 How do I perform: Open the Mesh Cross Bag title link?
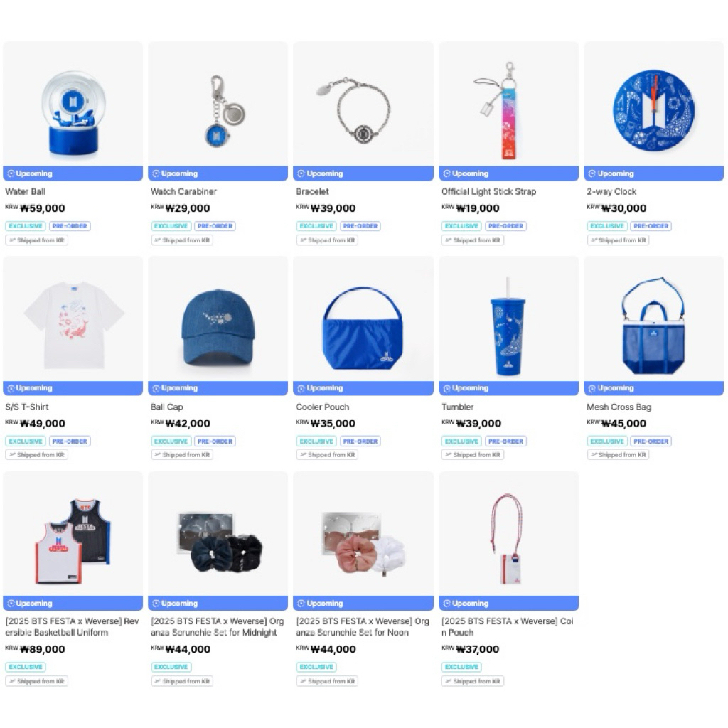(619, 407)
